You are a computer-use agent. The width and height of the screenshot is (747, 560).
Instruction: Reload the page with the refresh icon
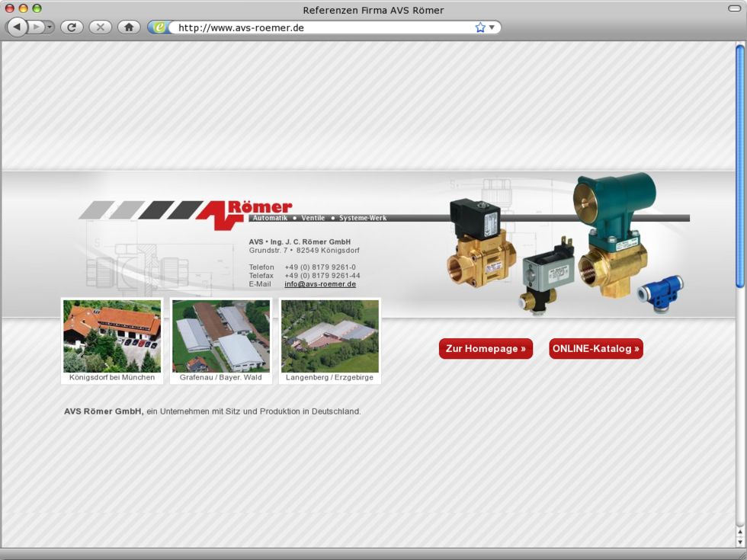72,27
